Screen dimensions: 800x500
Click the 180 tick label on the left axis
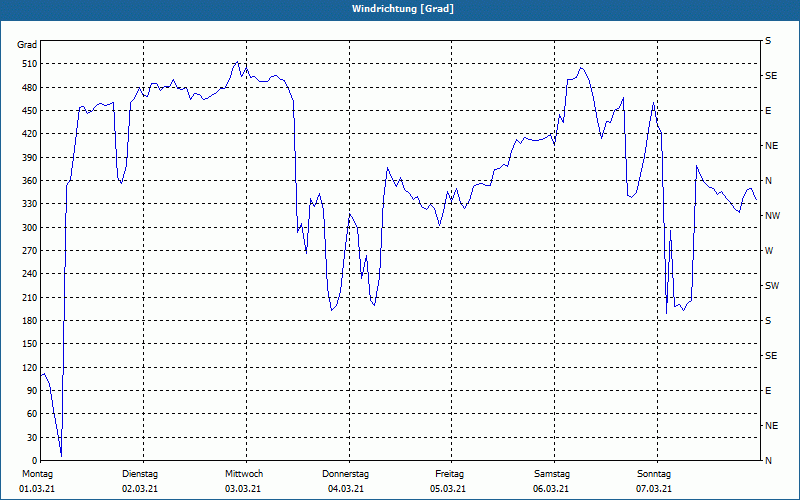tap(29, 321)
